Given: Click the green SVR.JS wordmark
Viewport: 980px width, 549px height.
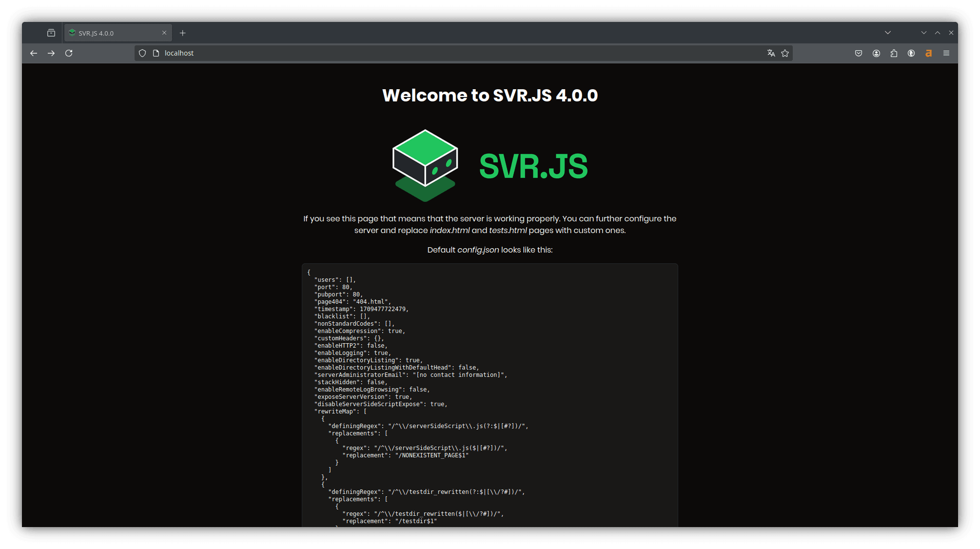Looking at the screenshot, I should pos(533,166).
